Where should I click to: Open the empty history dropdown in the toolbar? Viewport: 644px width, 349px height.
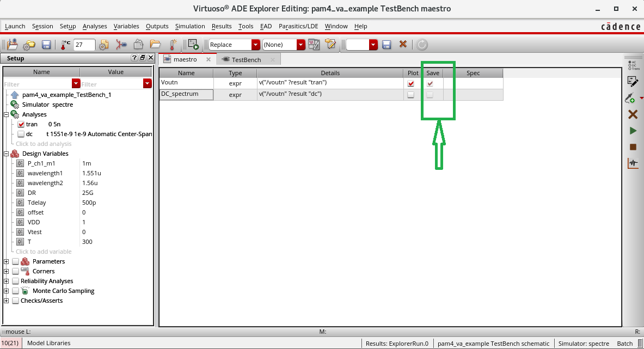(373, 44)
